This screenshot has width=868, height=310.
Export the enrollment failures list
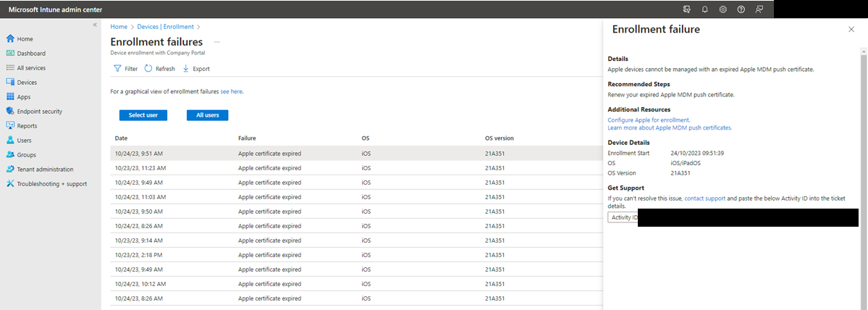(x=196, y=69)
